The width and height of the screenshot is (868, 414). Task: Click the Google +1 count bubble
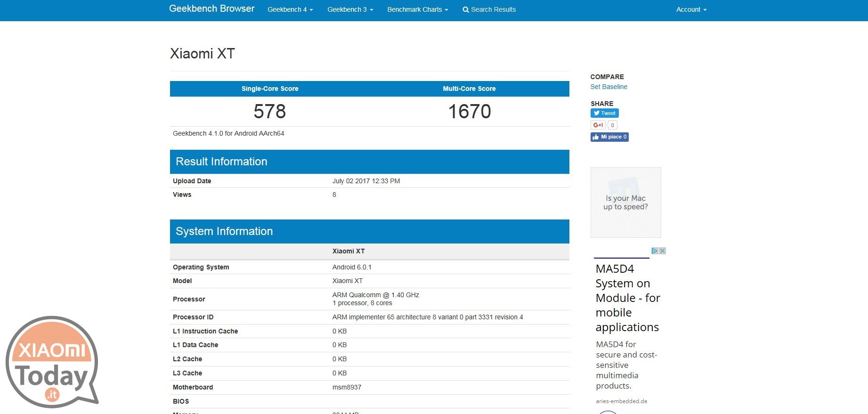point(612,125)
